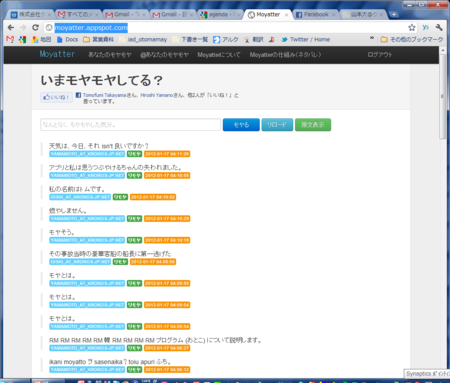450x383 pixels.
Task: Open the その他のブックマーク folder
Action: click(x=412, y=40)
